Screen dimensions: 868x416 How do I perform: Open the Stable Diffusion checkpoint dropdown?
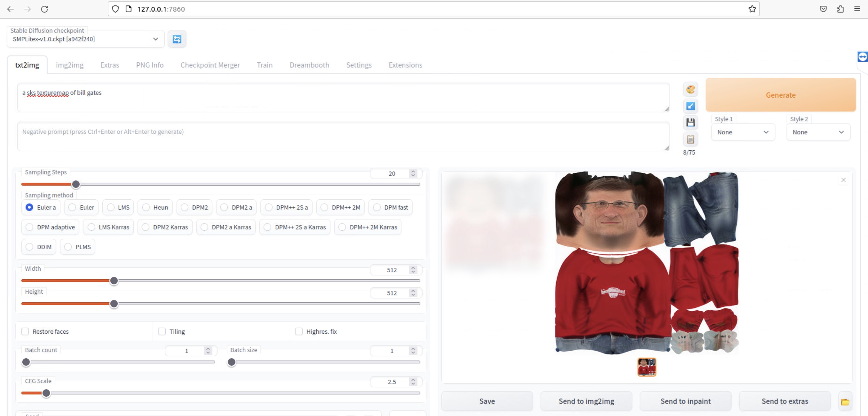85,39
